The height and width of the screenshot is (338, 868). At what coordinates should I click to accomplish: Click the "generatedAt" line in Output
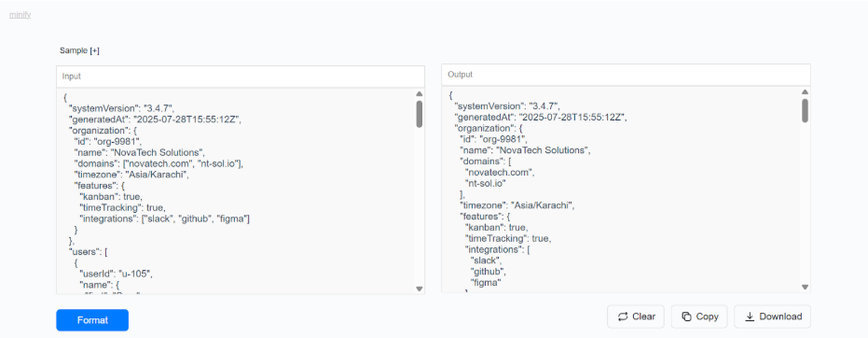(x=541, y=117)
